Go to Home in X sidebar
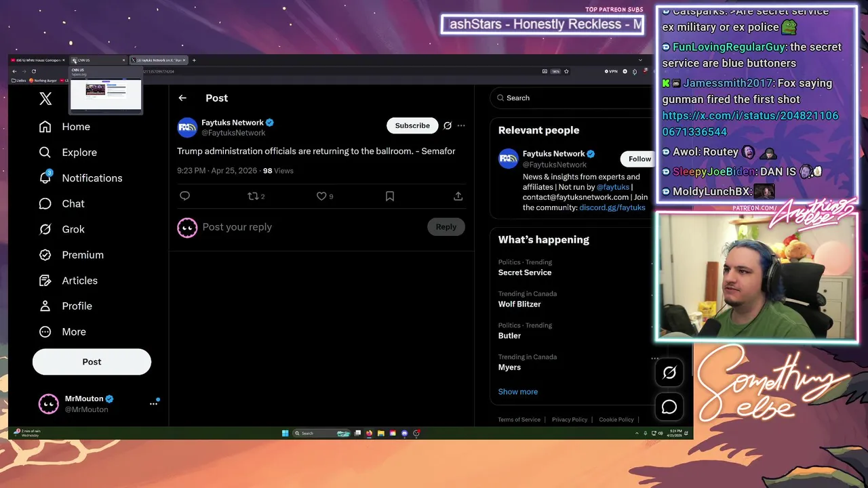Viewport: 868px width, 488px height. [x=65, y=127]
